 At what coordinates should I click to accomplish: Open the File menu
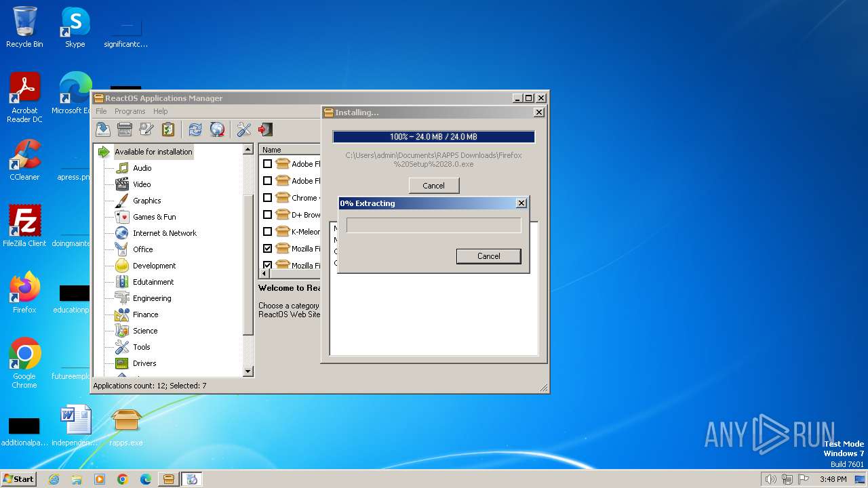(x=101, y=111)
